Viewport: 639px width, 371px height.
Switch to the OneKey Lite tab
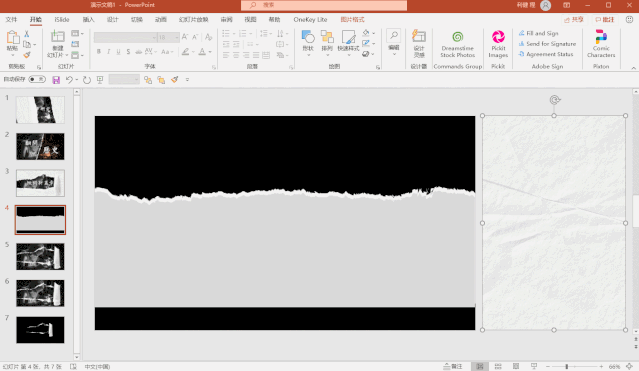[x=310, y=20]
